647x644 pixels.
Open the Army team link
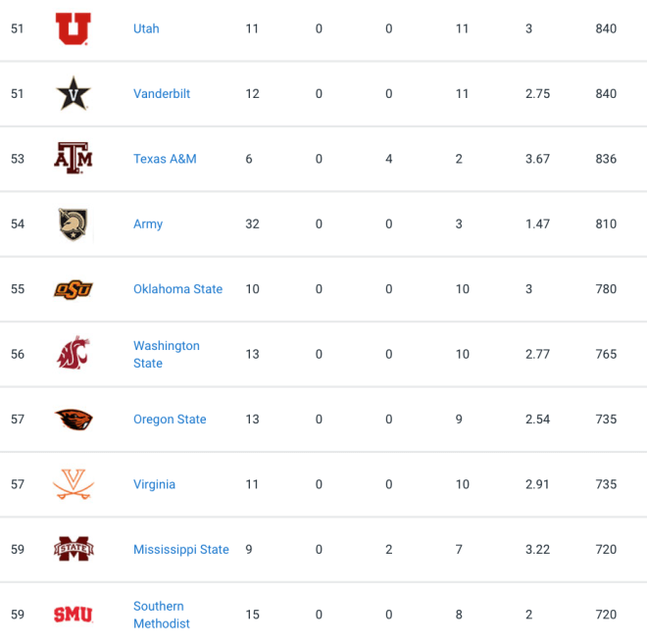click(148, 224)
